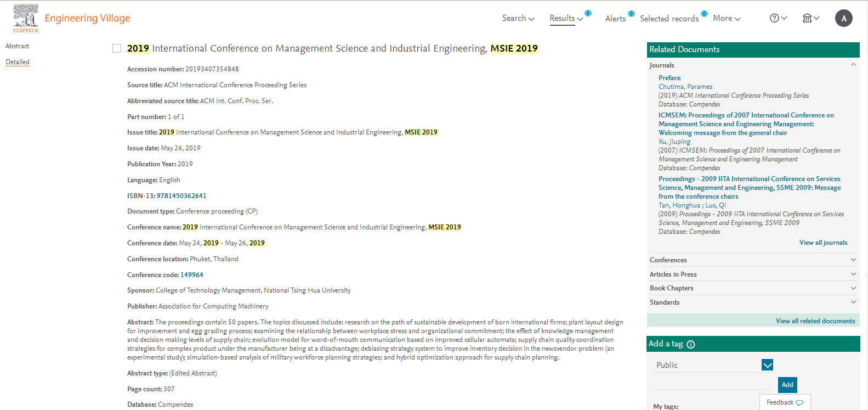The height and width of the screenshot is (410, 868).
Task: Click the Add a tag info icon
Action: [x=691, y=344]
